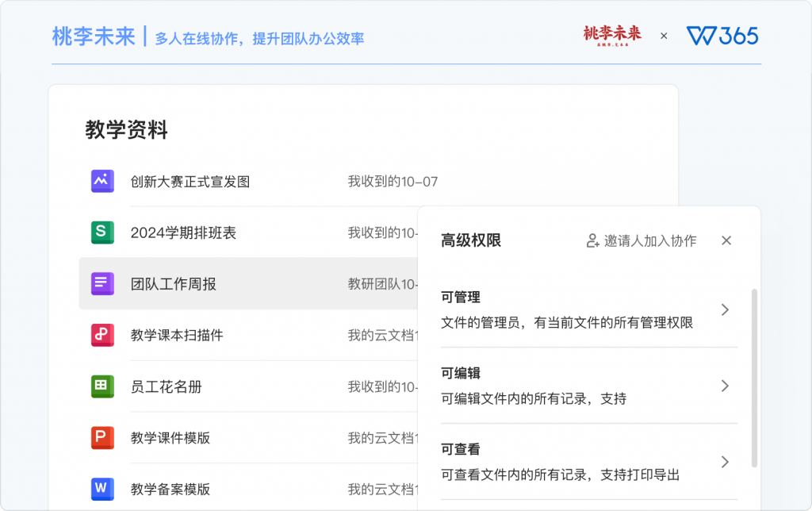
Task: Expand the 可管理 permission chevron
Action: [x=725, y=310]
